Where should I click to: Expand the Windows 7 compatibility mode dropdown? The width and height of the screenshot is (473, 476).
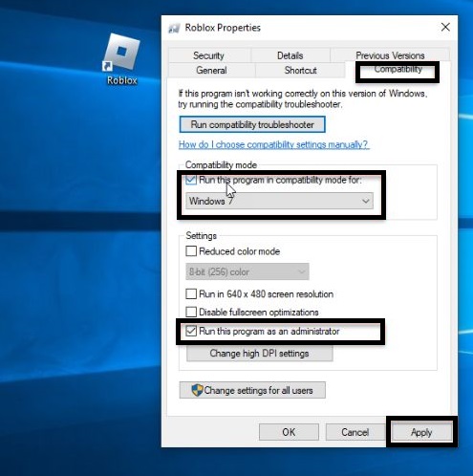tap(279, 201)
